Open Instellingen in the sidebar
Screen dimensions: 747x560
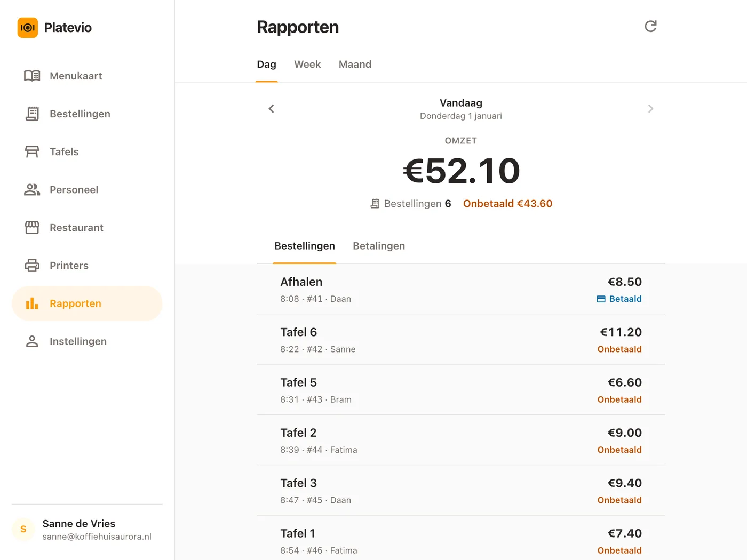coord(87,341)
